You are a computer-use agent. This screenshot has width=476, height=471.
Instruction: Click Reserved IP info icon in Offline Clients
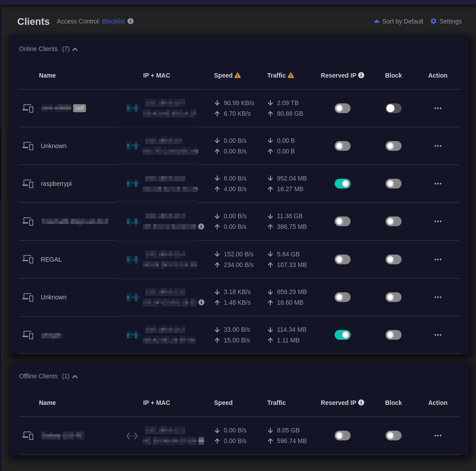[361, 402]
